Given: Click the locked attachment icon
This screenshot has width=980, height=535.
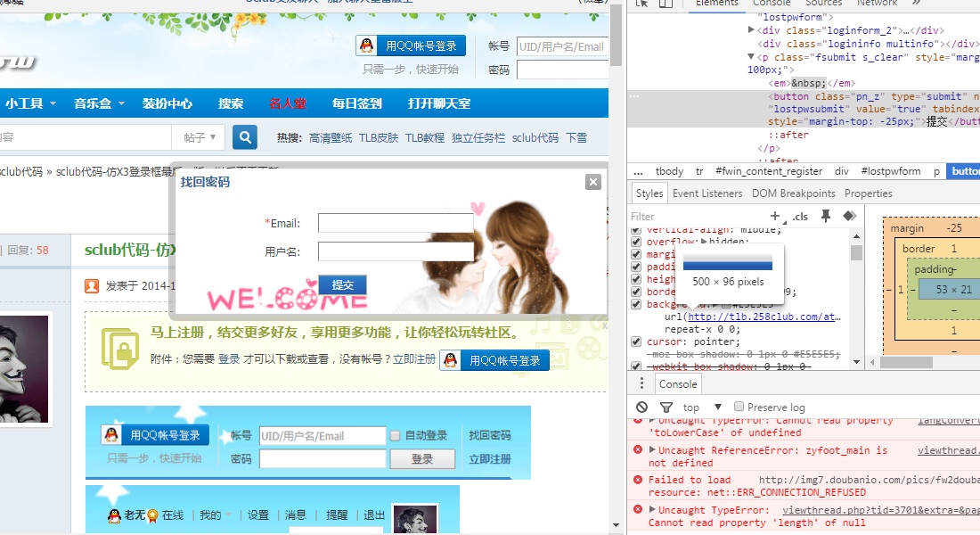Looking at the screenshot, I should coord(120,349).
